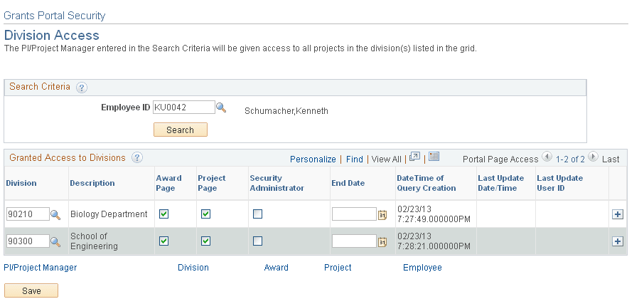Image resolution: width=644 pixels, height=304 pixels.
Task: Toggle Project Page for Biology Department
Action: [x=205, y=214]
